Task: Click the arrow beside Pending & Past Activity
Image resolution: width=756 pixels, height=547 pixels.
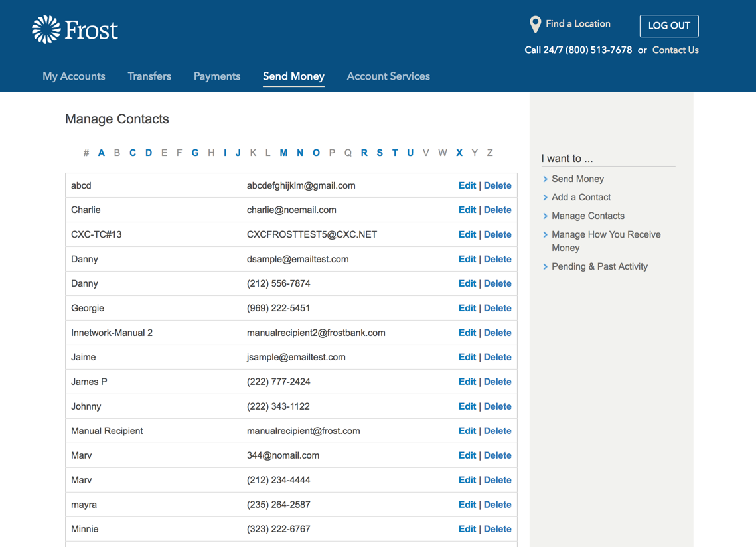Action: tap(546, 266)
